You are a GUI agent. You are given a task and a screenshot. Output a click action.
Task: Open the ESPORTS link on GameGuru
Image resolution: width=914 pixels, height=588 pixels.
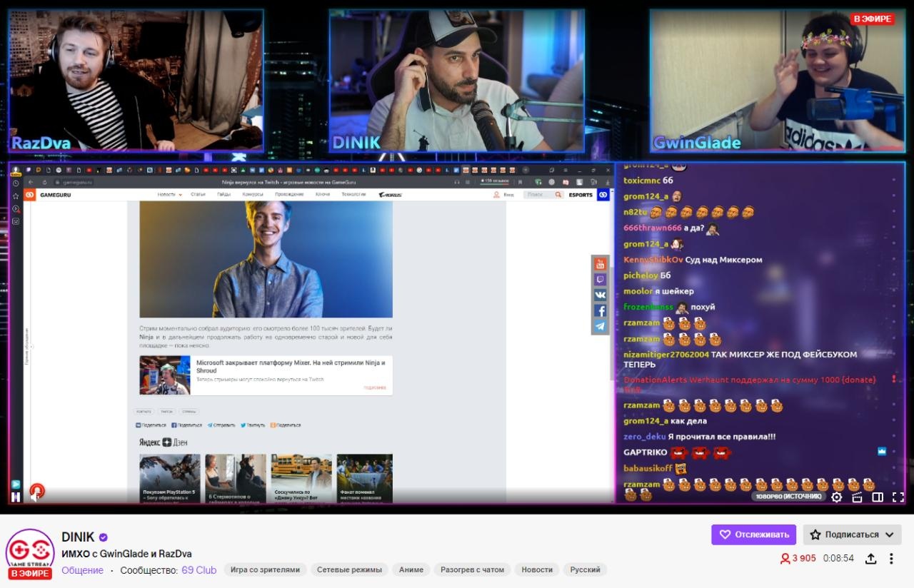pos(580,194)
